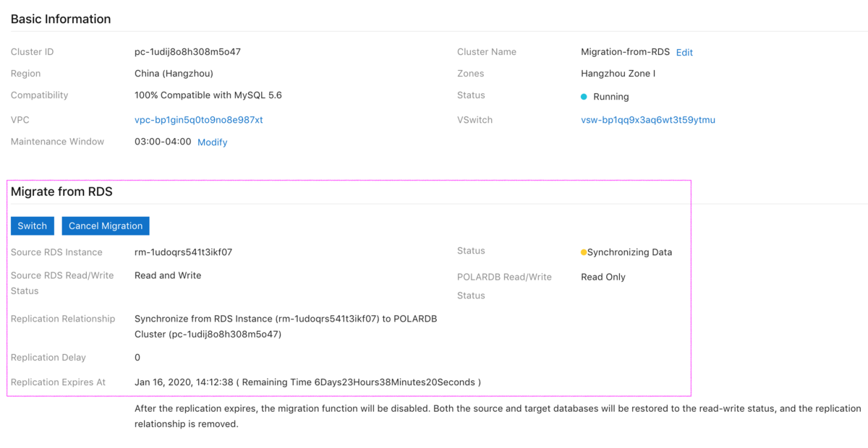Screen dimensions: 868x448
Task: Select region value China (Hangzhou)
Action: [x=174, y=74]
